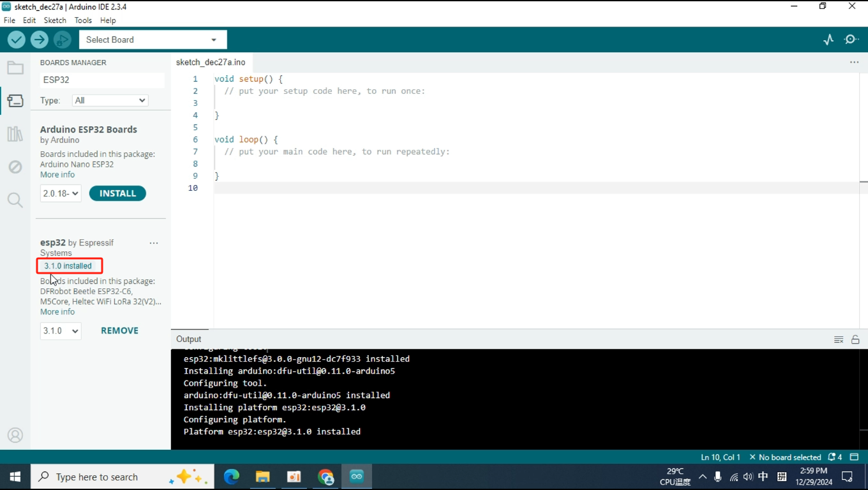Screen dimensions: 868x490
Task: Open the Sketch menu
Action: point(55,20)
